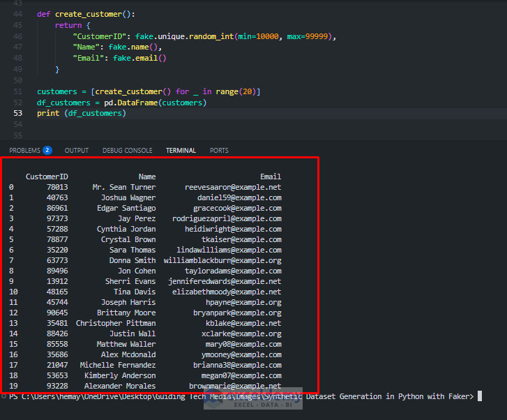Click customer ID 78013 in terminal output

[x=57, y=187]
